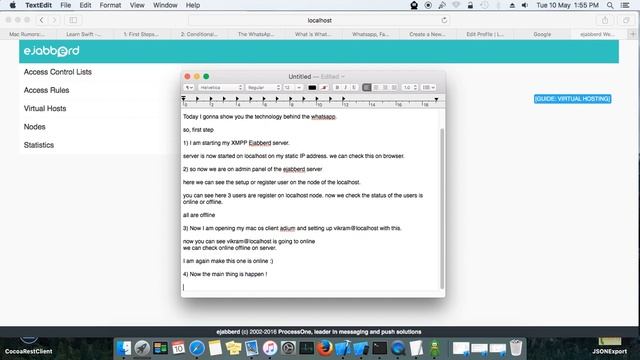Open Virtual Hosts in ejabberd sidebar
This screenshot has width=640, height=360.
(45, 109)
